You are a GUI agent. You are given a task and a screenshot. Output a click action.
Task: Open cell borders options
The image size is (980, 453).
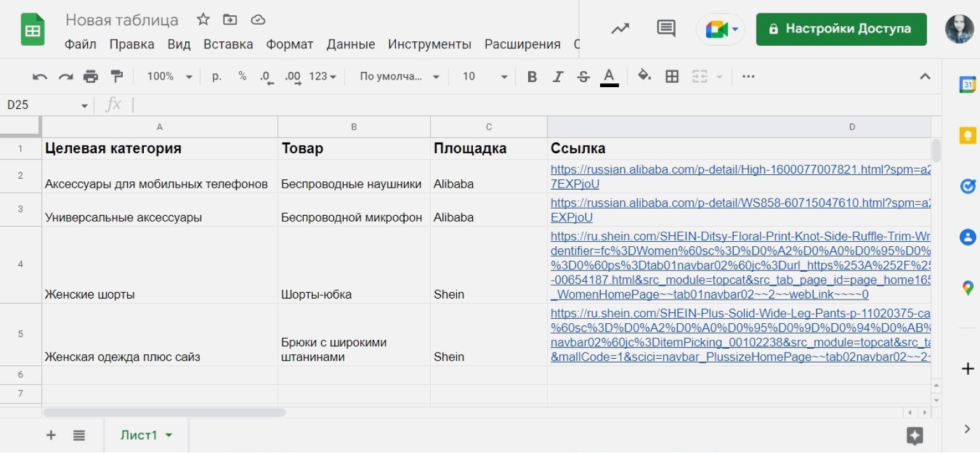pos(672,77)
